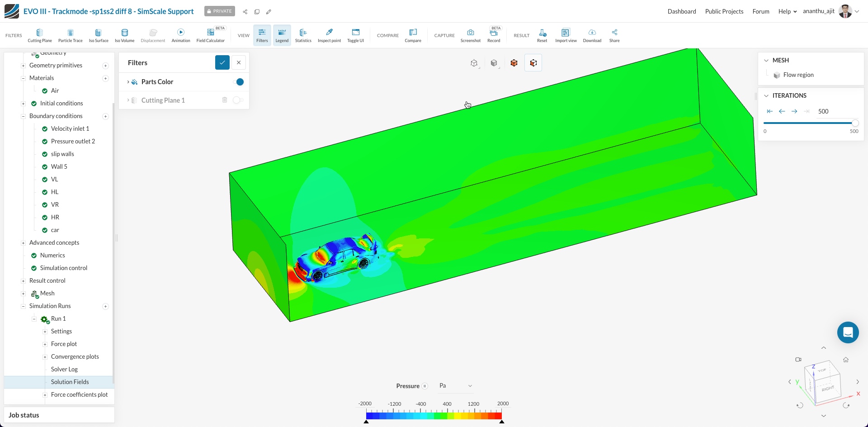Viewport: 868px width, 427px height.
Task: Collapse the Materials tree node
Action: [23, 78]
